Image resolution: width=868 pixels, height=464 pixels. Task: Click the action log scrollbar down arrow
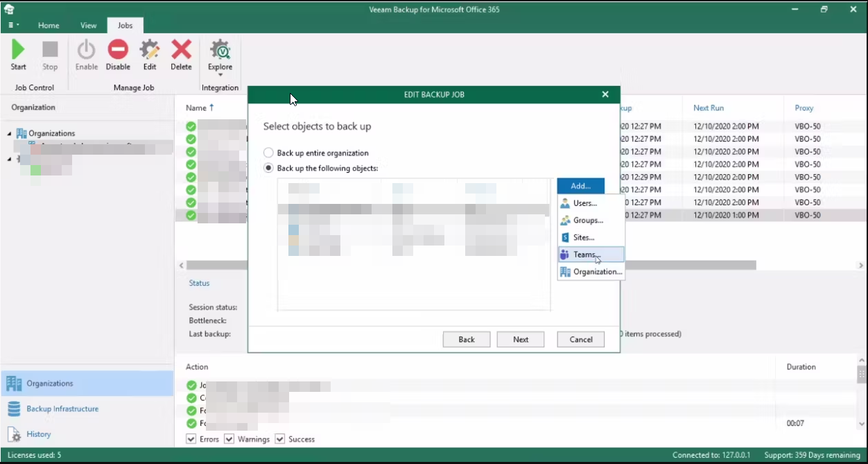[862, 424]
